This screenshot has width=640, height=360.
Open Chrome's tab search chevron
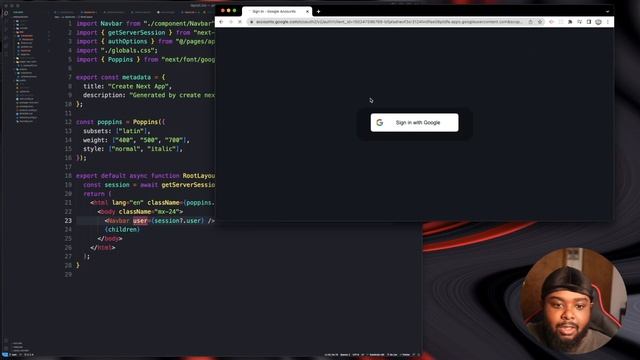(607, 11)
